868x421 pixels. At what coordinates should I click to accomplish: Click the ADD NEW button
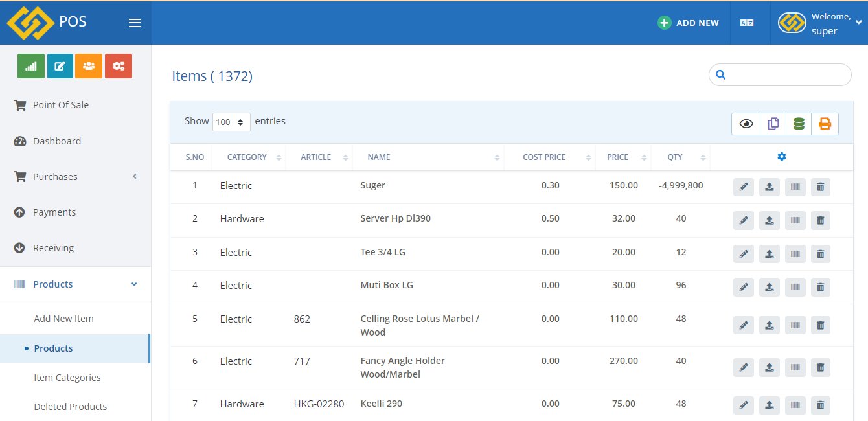688,23
